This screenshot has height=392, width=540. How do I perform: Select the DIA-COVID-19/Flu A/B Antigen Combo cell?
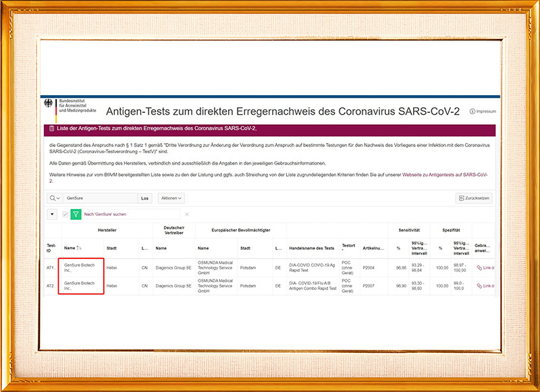point(313,285)
